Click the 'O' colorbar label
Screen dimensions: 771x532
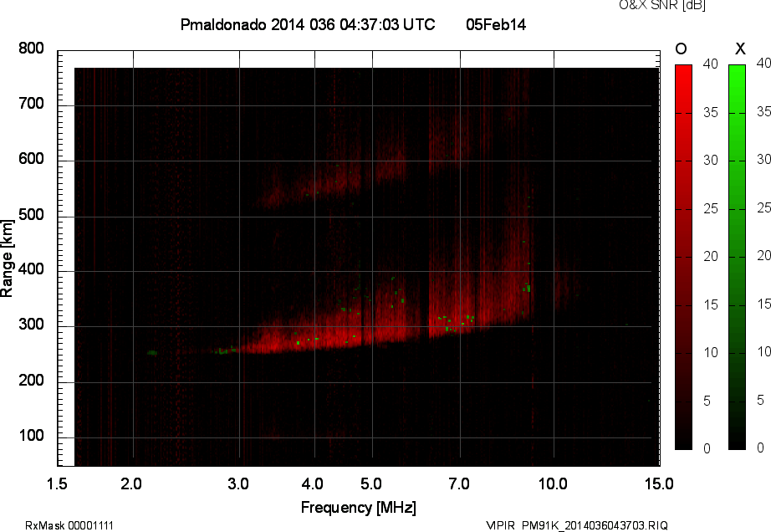(x=681, y=49)
